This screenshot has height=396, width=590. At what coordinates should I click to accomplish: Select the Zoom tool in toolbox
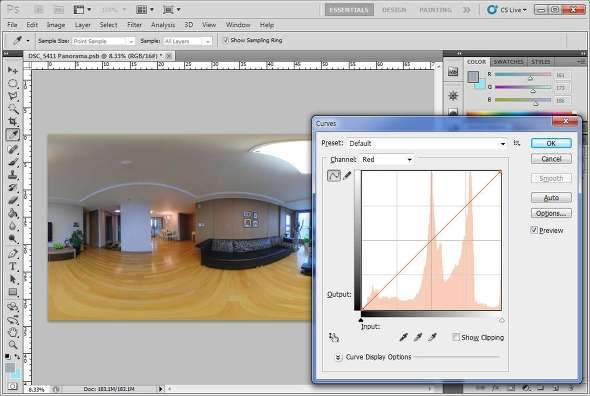coord(12,345)
